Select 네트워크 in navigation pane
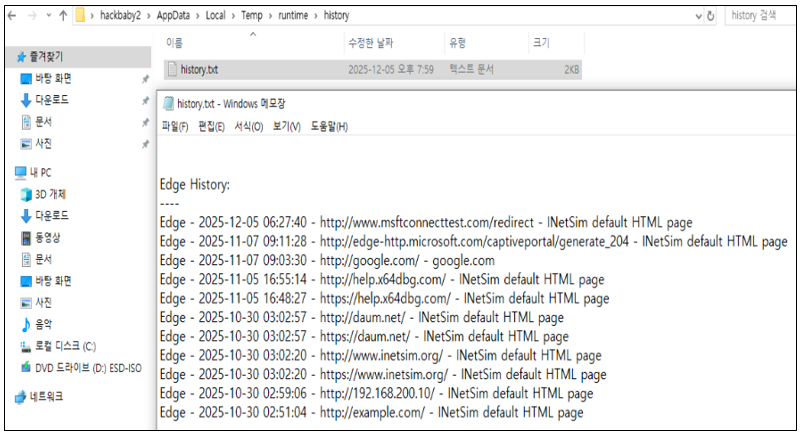 click(46, 396)
